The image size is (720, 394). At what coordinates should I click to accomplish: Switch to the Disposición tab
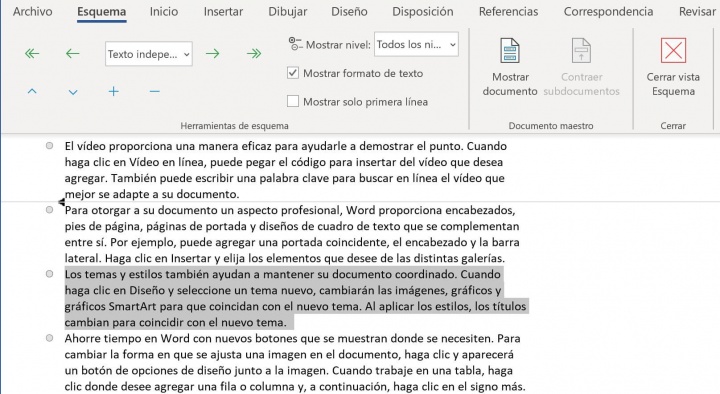(422, 11)
